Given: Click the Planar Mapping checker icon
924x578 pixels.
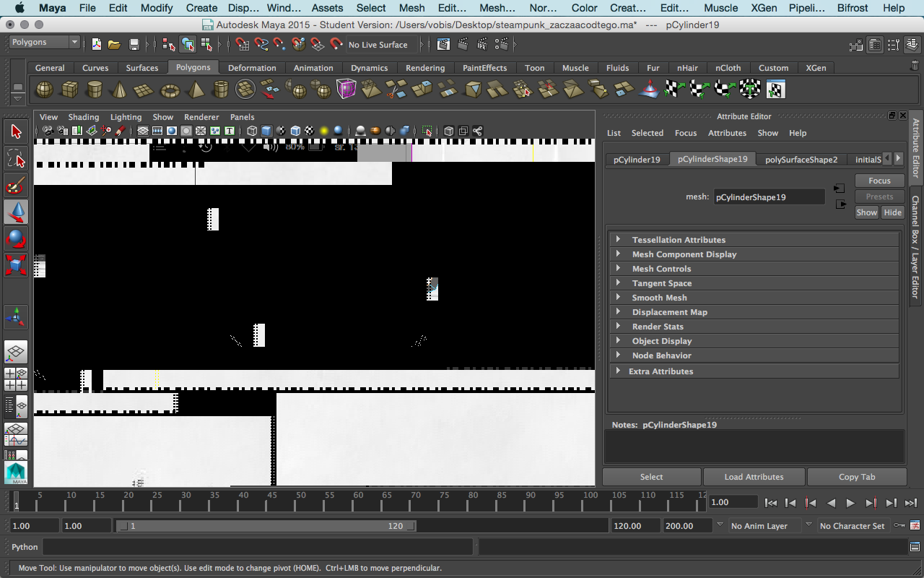Looking at the screenshot, I should pyautogui.click(x=675, y=90).
